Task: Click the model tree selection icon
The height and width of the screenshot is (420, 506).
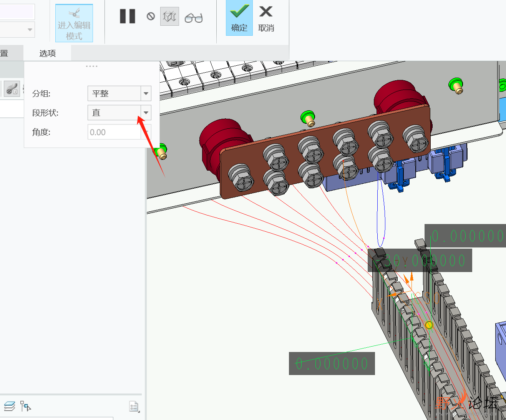Action: 26,406
